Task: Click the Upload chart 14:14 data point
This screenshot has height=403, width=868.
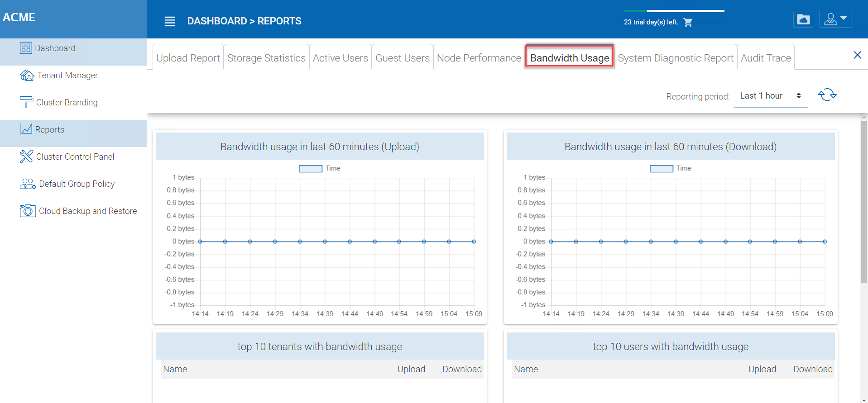Action: pyautogui.click(x=200, y=242)
